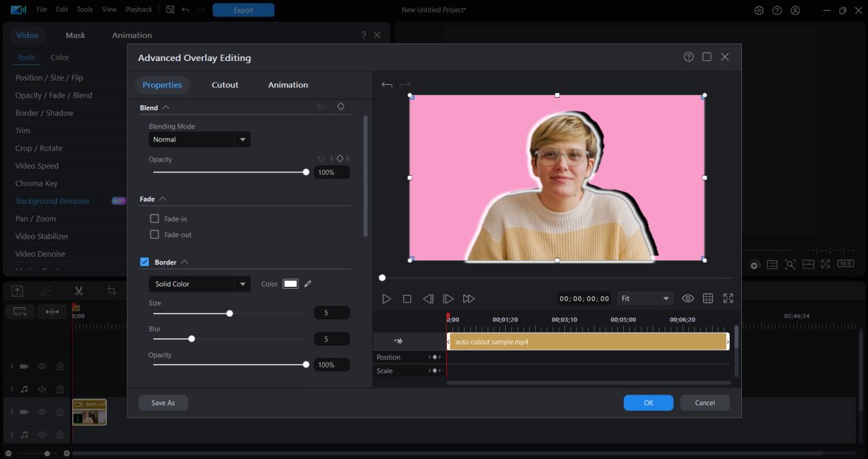Image resolution: width=868 pixels, height=459 pixels.
Task: Open the help icon in dialog title
Action: [689, 57]
